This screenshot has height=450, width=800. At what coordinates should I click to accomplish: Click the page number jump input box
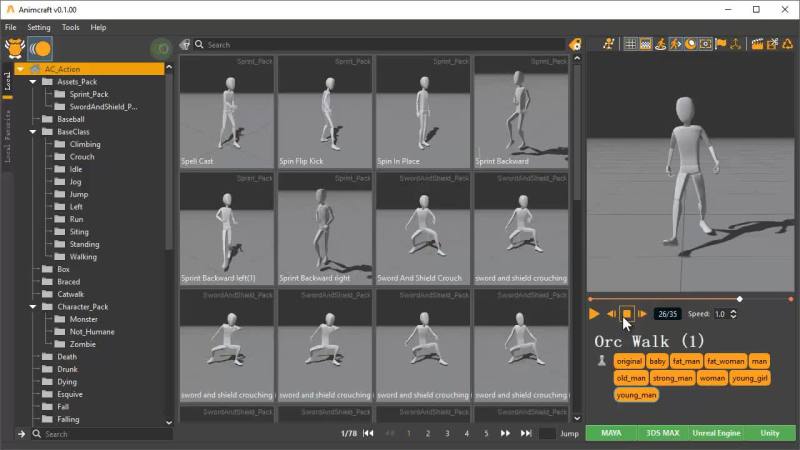click(547, 434)
